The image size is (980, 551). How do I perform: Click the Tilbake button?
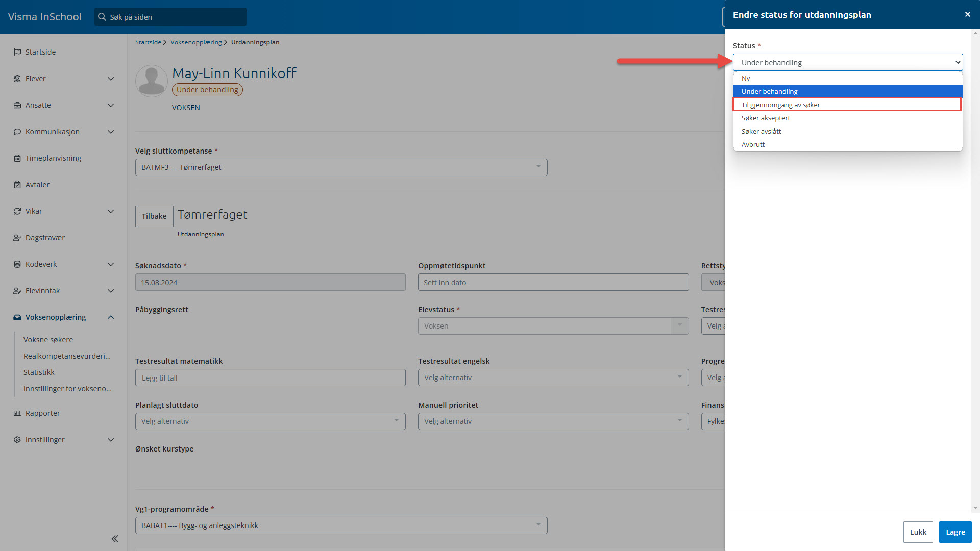(154, 216)
